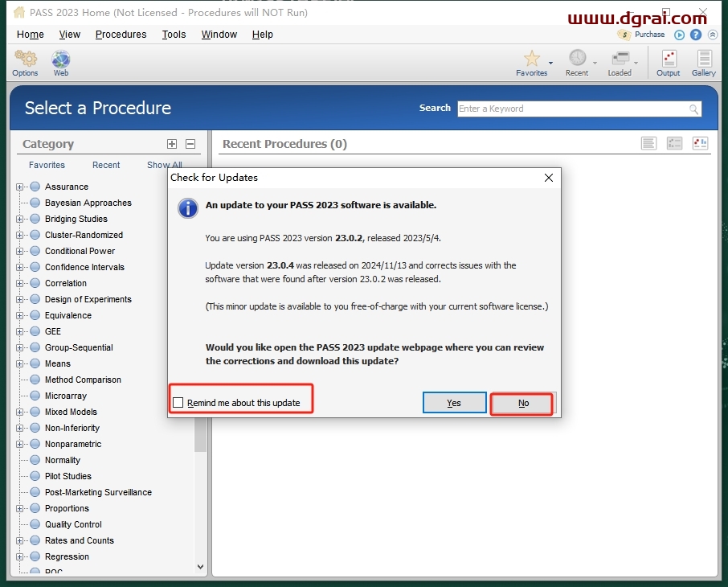Screen dimensions: 728x587
Task: Open the Options gear icon
Action: (x=25, y=59)
